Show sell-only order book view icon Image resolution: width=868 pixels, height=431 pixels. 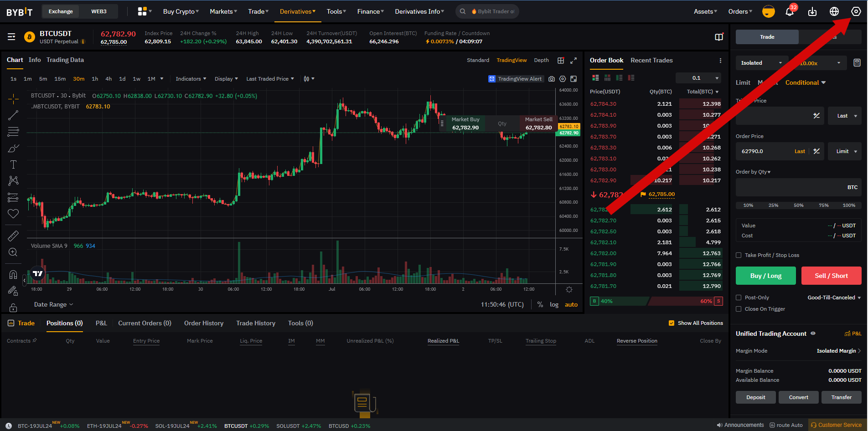631,78
